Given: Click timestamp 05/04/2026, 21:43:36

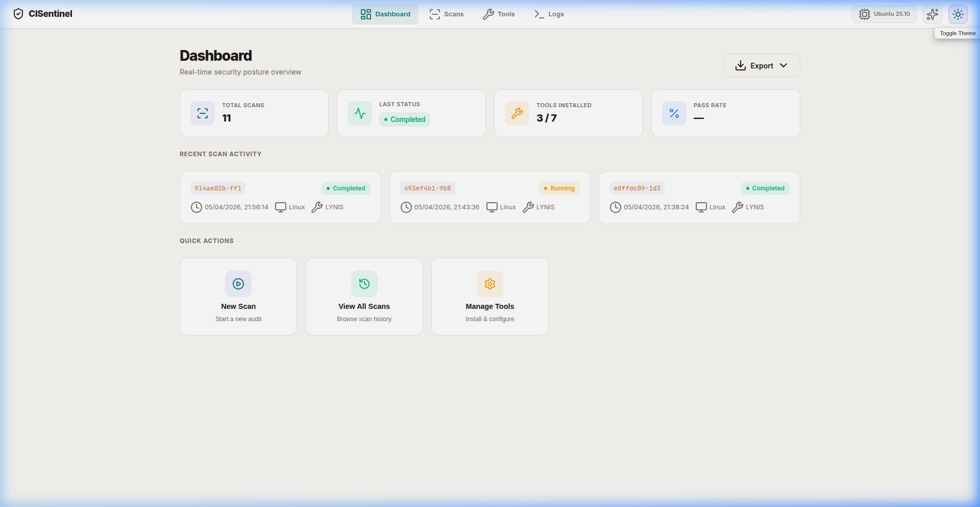Looking at the screenshot, I should pyautogui.click(x=447, y=207).
